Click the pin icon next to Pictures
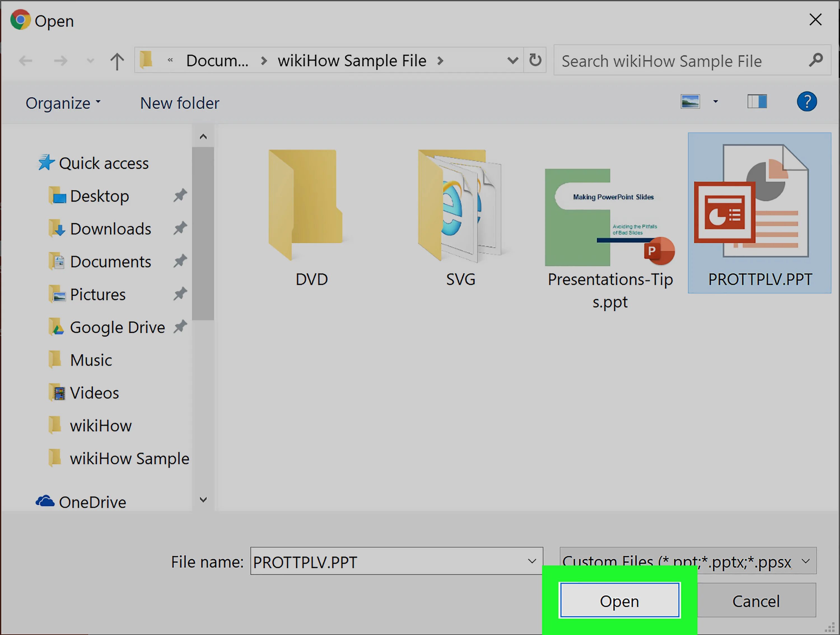The height and width of the screenshot is (635, 840). point(180,294)
